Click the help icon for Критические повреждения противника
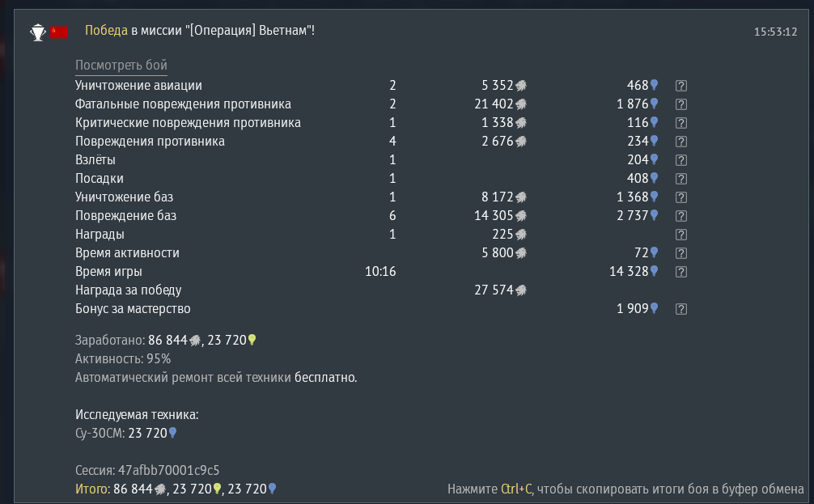Image resolution: width=814 pixels, height=504 pixels. point(681,123)
